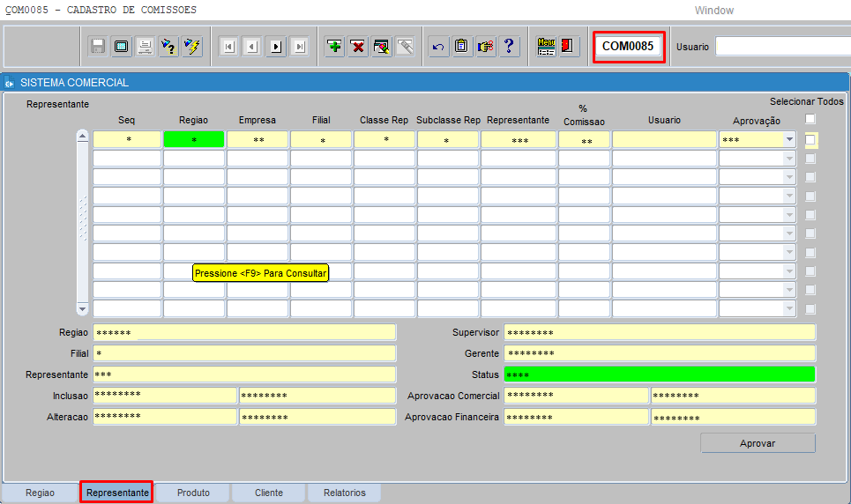Viewport: 851px width, 504px height.
Task: Delete record with red X icon
Action: (358, 47)
